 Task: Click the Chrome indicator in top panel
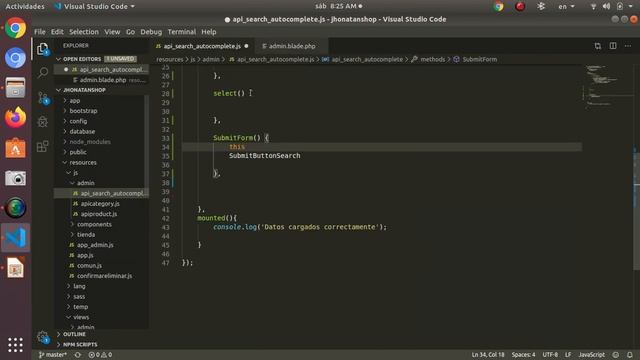click(498, 7)
